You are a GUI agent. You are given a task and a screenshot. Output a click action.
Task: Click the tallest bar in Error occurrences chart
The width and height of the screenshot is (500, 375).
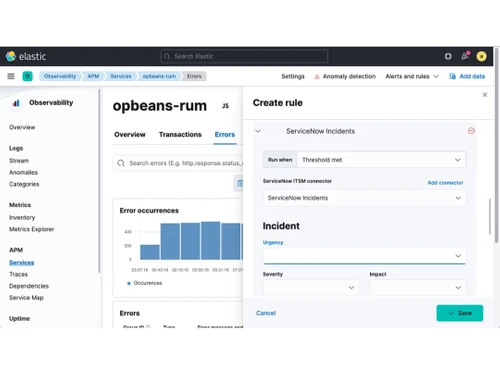[210, 240]
